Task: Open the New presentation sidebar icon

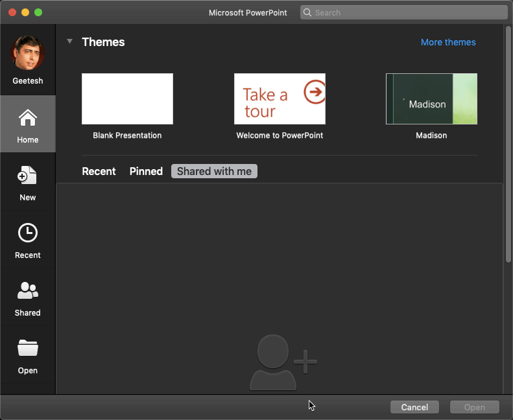Action: point(28,176)
